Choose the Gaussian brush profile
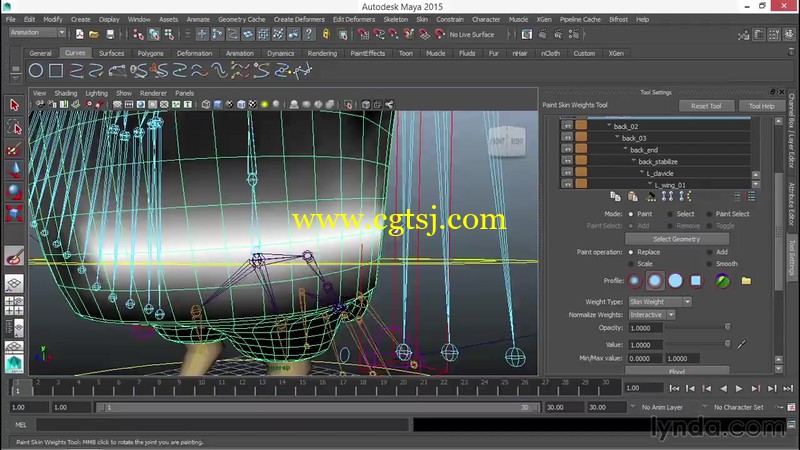 click(635, 281)
